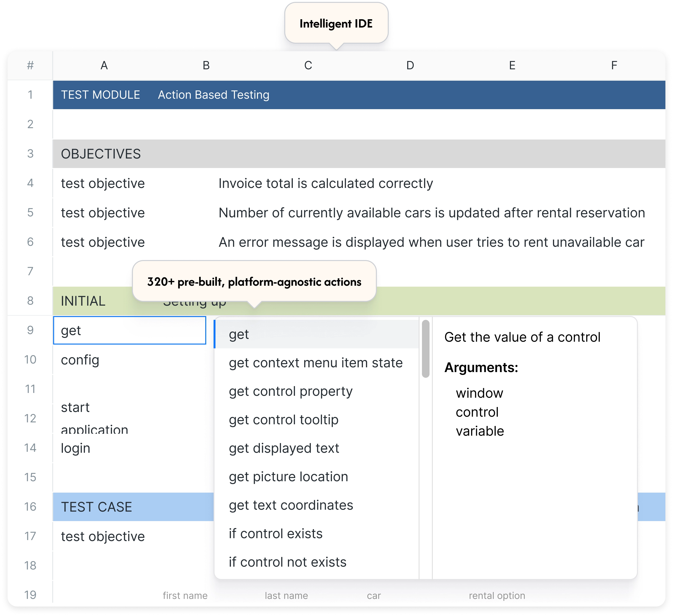Click the 'INITIAL' section cell

pyautogui.click(x=83, y=301)
